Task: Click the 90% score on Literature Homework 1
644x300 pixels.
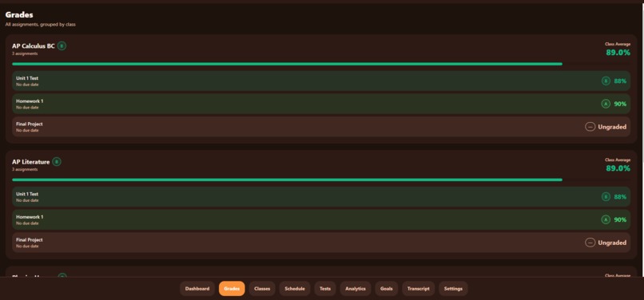Action: click(x=620, y=220)
